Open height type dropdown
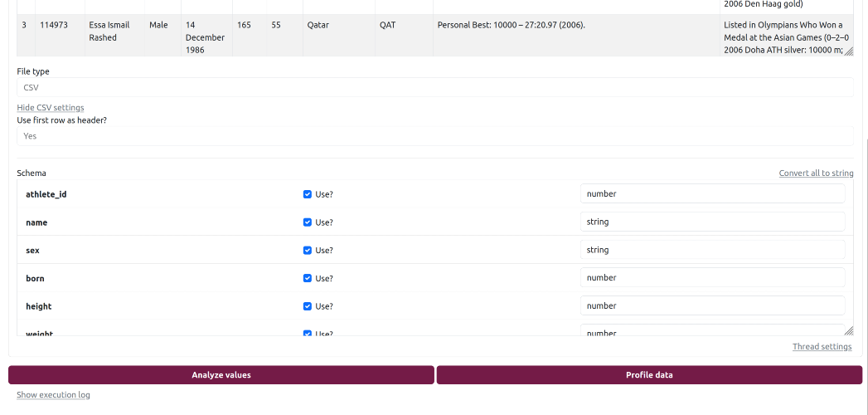Screen dimensions: 868x415 [x=712, y=305]
